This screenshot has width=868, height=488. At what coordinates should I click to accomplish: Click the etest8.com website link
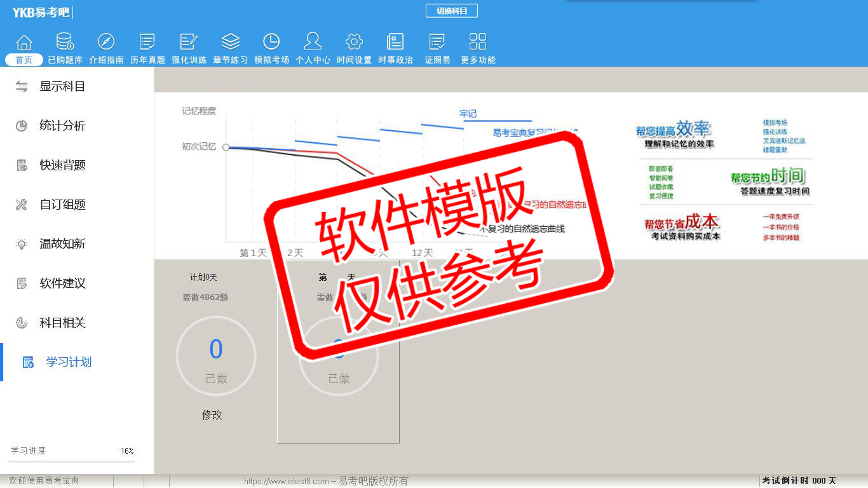tap(286, 481)
